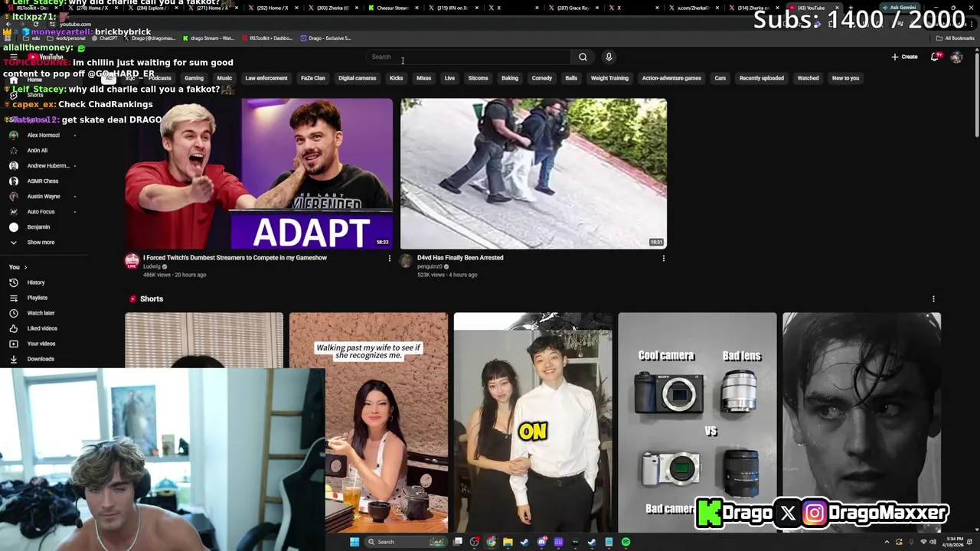
Task: Open Alex Hormozi subscription
Action: [44, 135]
